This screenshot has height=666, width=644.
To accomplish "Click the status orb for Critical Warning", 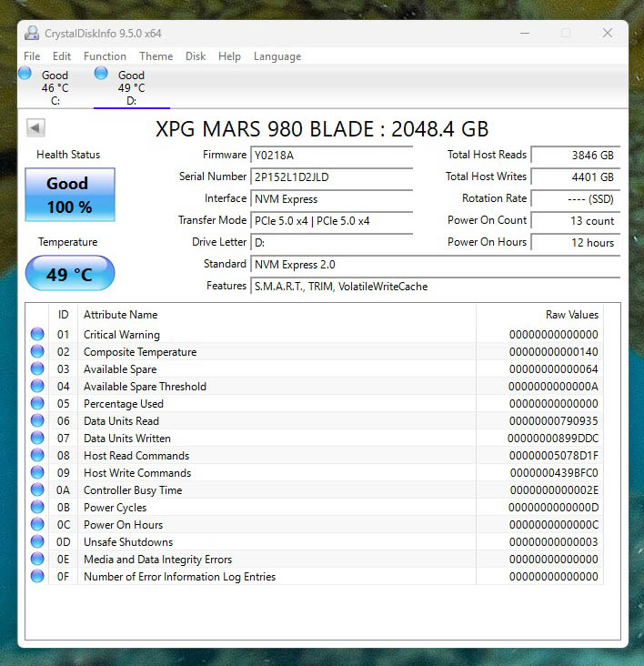I will (37, 334).
